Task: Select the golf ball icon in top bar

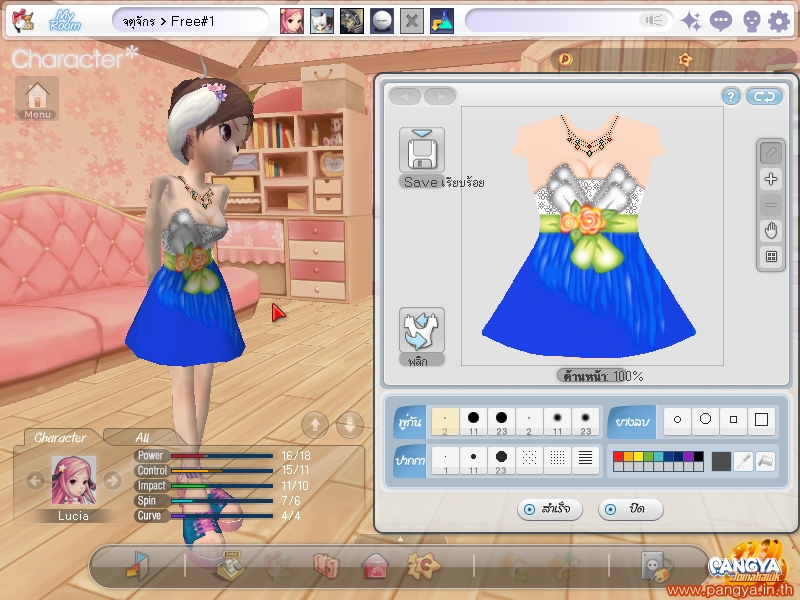Action: coord(382,21)
